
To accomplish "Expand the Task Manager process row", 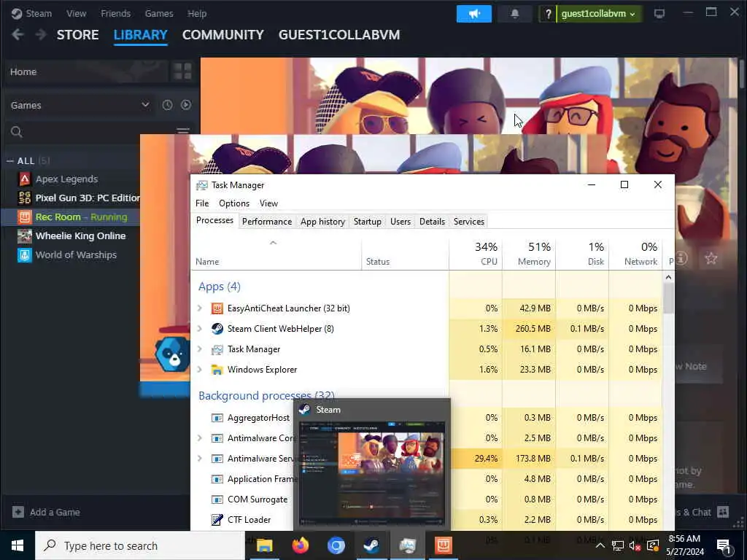I will (x=200, y=349).
